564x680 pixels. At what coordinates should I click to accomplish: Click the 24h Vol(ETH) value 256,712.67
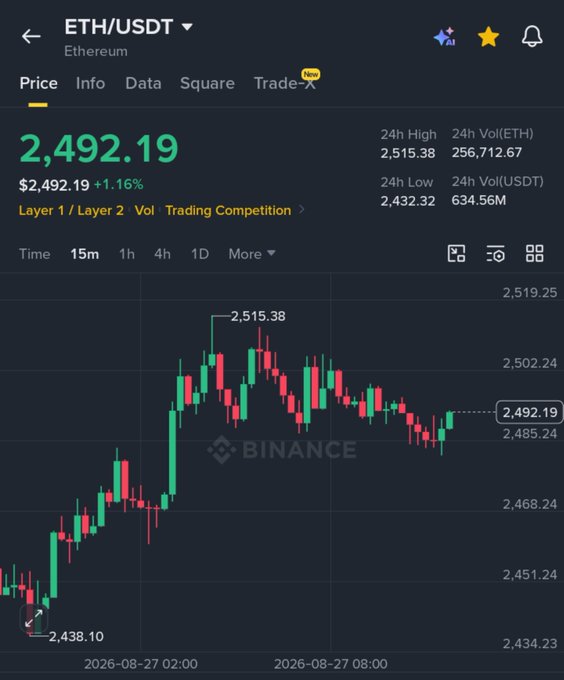click(486, 153)
